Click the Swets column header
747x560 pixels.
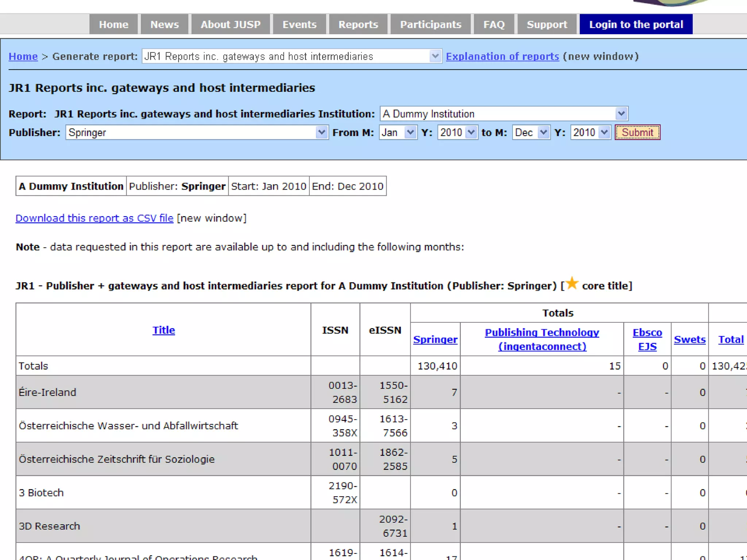tap(689, 339)
